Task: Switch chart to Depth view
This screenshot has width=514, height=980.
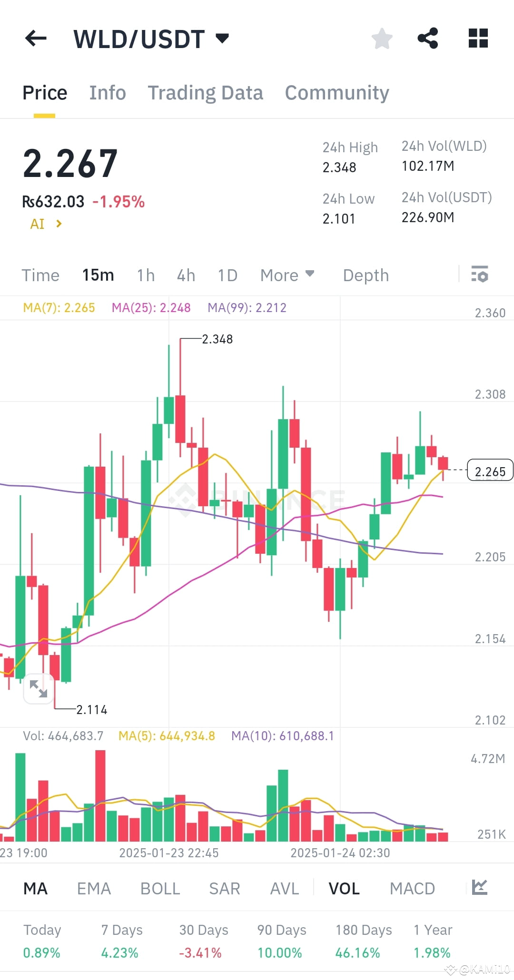Action: pyautogui.click(x=366, y=275)
